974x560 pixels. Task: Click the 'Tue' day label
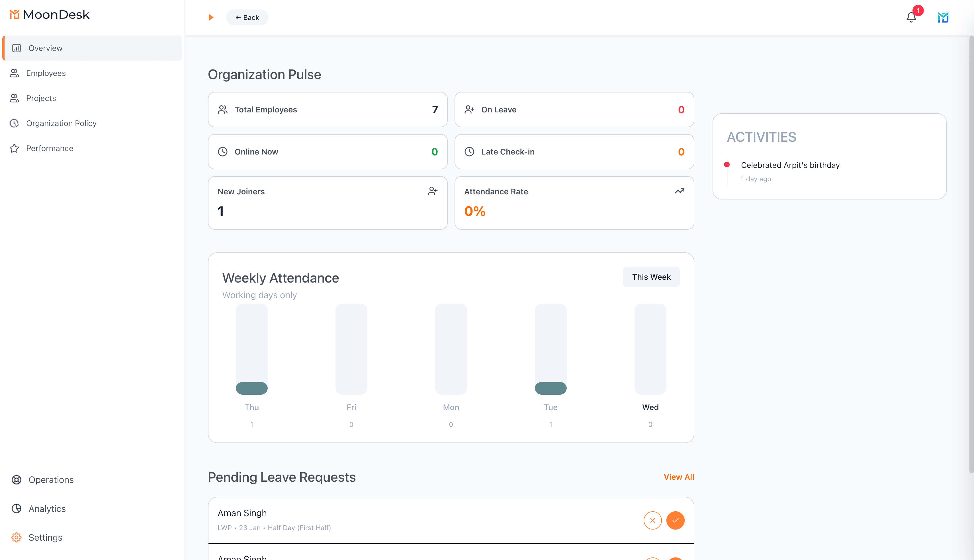tap(551, 407)
